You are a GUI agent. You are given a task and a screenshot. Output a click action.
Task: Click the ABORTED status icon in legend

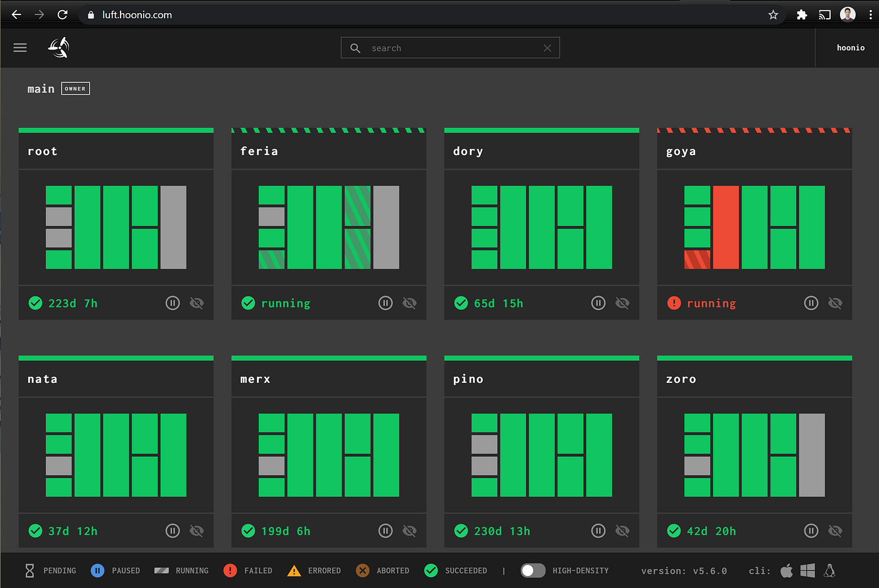362,570
